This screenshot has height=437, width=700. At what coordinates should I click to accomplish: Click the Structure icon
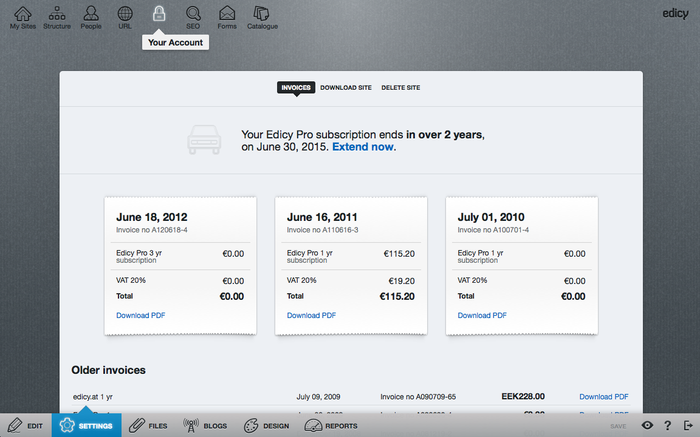click(57, 16)
